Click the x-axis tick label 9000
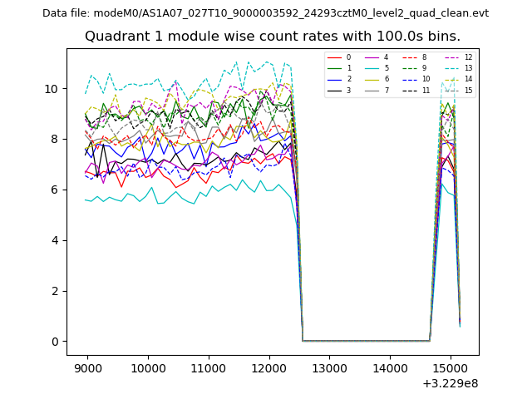The height and width of the screenshot is (399, 532). click(x=87, y=367)
